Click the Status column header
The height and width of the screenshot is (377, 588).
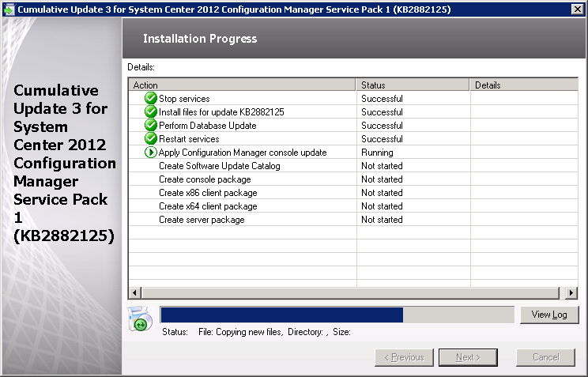pos(413,85)
